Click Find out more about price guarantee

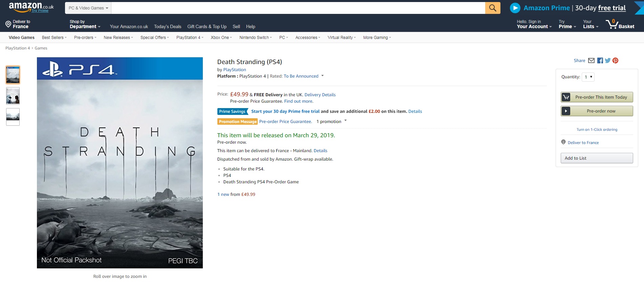(x=299, y=101)
